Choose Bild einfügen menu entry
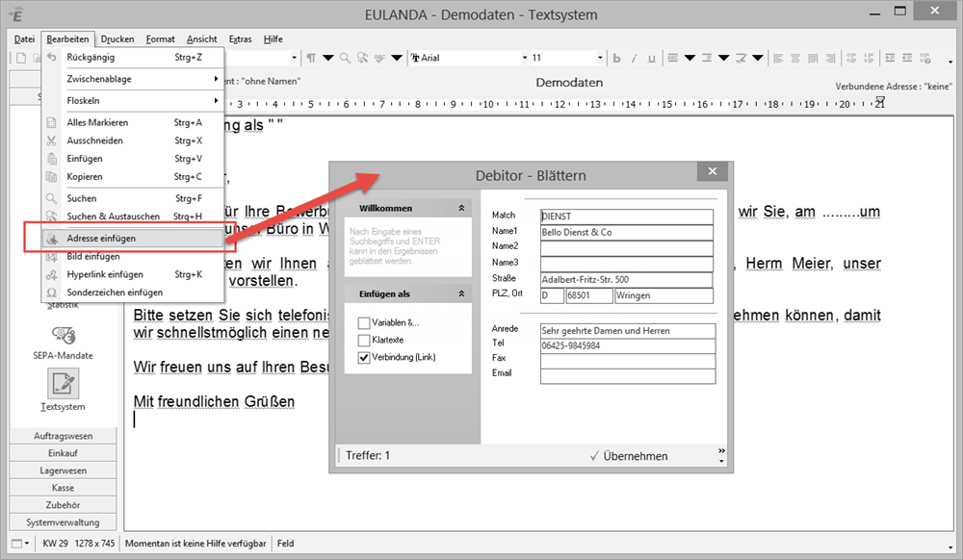963x560 pixels. 133,256
